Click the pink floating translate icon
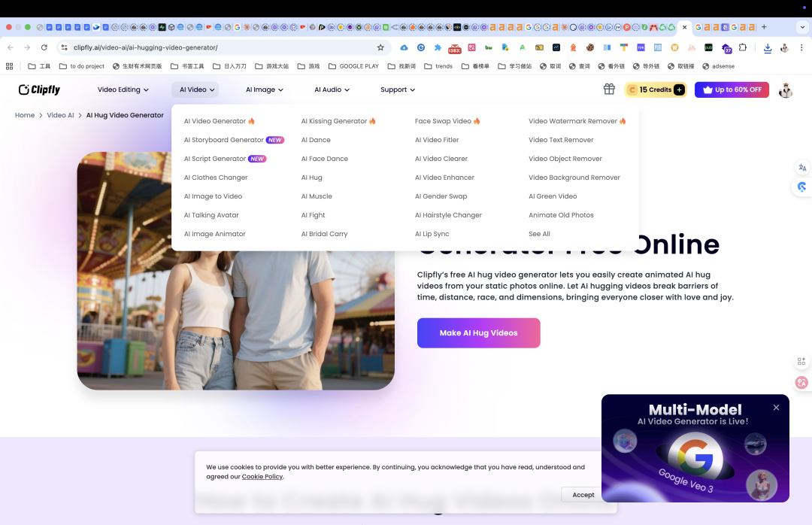Viewport: 812px width, 525px height. click(x=801, y=383)
